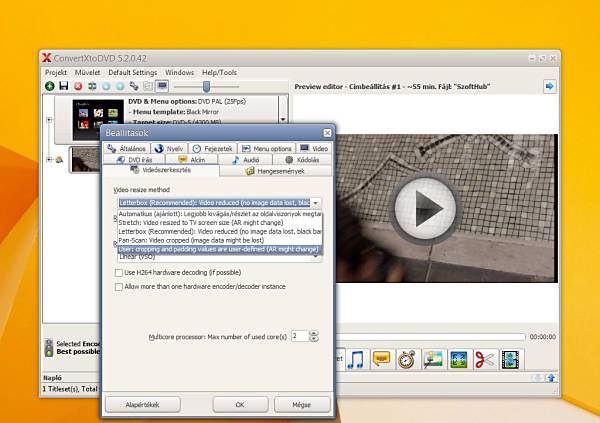Image resolution: width=600 pixels, height=423 pixels.
Task: Select the Videószerkesztés tab
Action: coord(161,170)
